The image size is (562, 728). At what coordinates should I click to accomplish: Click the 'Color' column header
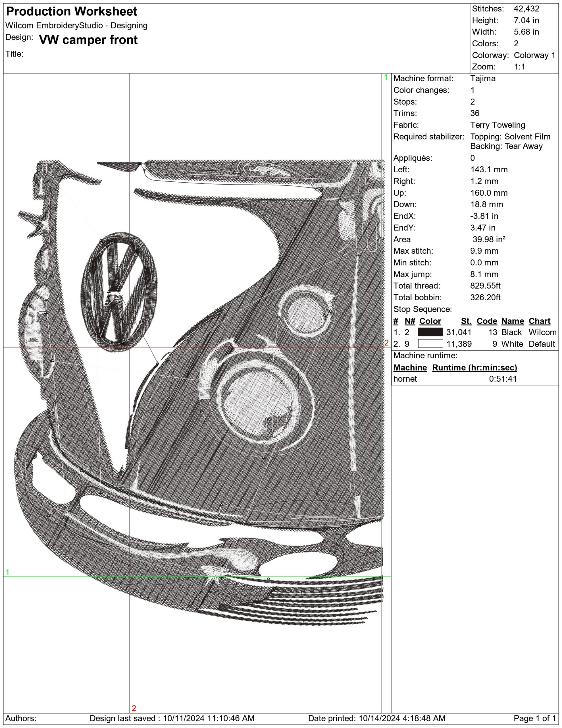430,321
